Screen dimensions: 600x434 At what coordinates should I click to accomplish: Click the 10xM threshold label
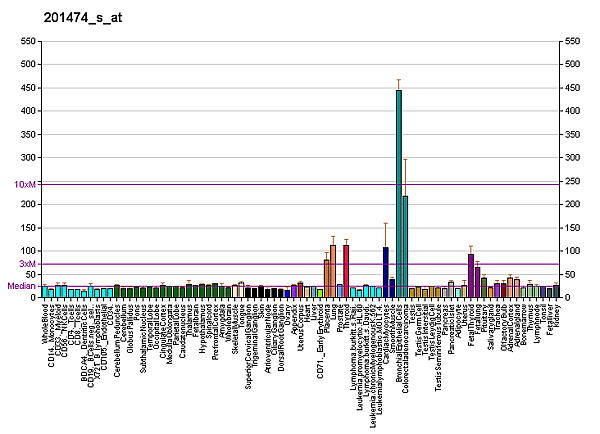26,184
